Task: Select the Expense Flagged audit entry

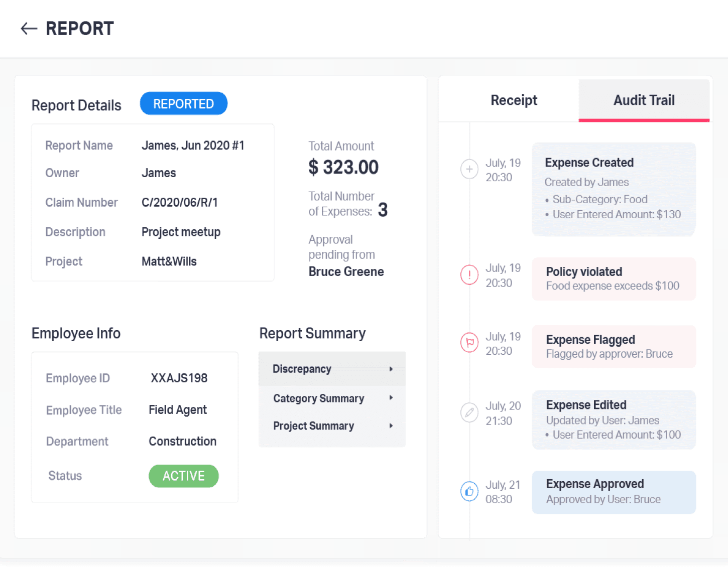Action: pyautogui.click(x=614, y=347)
